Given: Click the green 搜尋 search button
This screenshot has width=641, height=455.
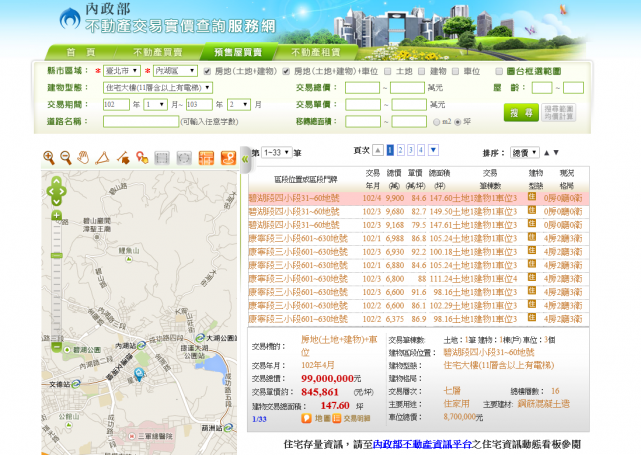Looking at the screenshot, I should tap(520, 113).
